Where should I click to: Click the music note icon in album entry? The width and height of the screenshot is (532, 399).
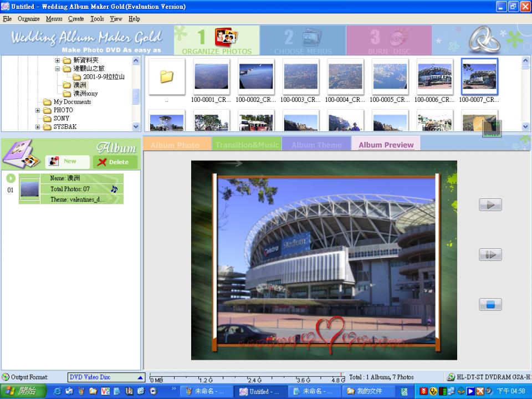click(x=114, y=189)
